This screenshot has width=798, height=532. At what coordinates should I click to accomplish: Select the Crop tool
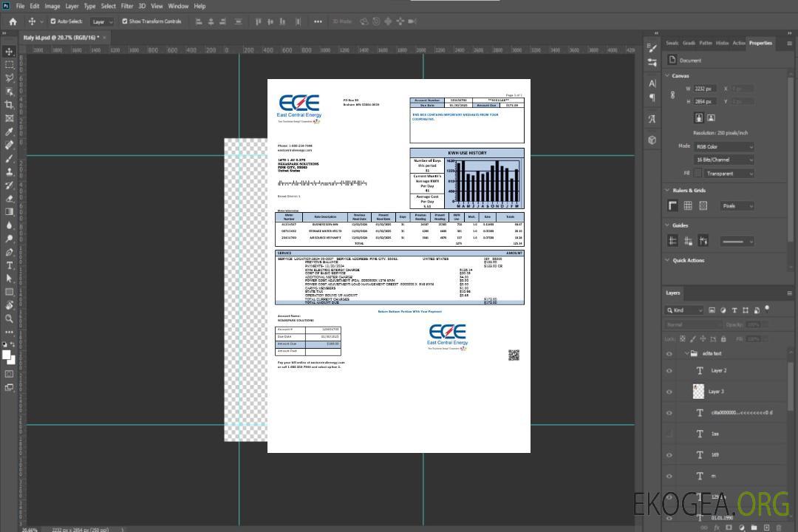[x=9, y=105]
